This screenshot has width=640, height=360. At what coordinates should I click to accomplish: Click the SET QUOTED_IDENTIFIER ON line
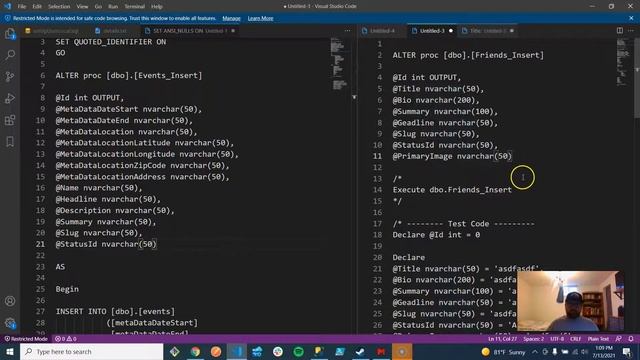pyautogui.click(x=111, y=42)
